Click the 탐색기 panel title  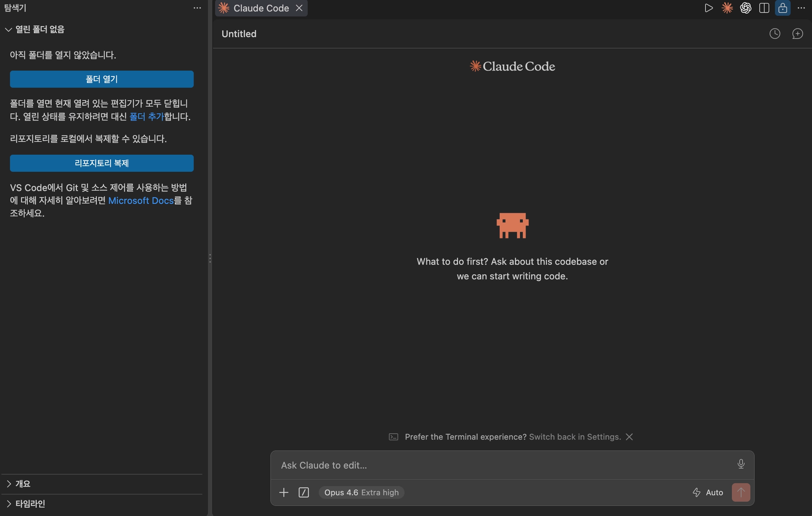point(15,8)
